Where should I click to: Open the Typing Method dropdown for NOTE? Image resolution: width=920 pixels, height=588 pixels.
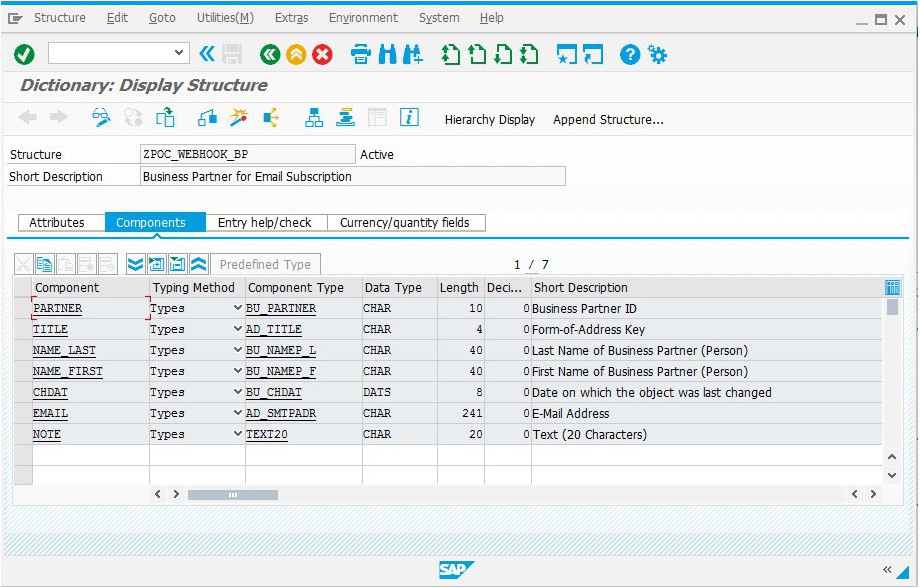(x=238, y=434)
